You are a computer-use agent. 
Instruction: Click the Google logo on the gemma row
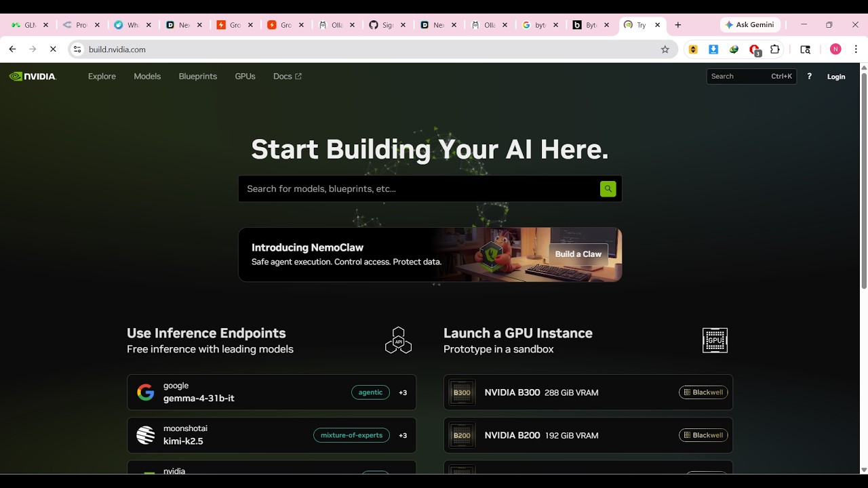pyautogui.click(x=145, y=392)
